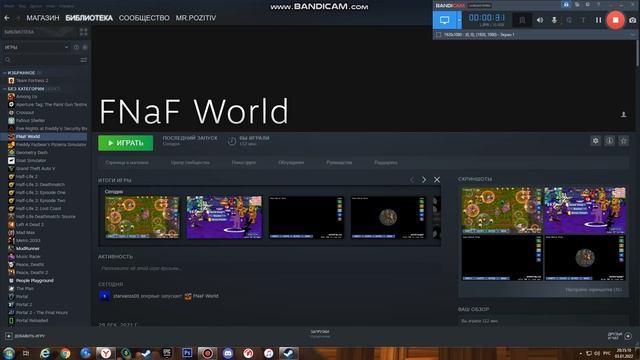Open the friends and chat button

(x=620, y=336)
